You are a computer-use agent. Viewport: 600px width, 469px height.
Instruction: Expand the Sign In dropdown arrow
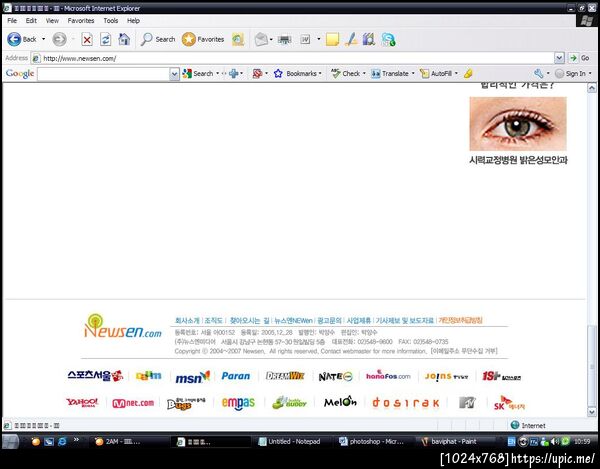(x=590, y=73)
